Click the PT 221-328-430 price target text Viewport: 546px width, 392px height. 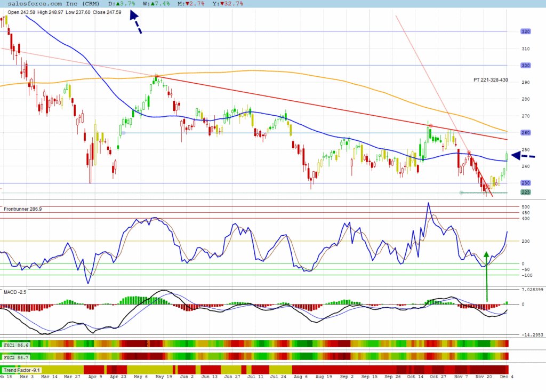coord(490,80)
